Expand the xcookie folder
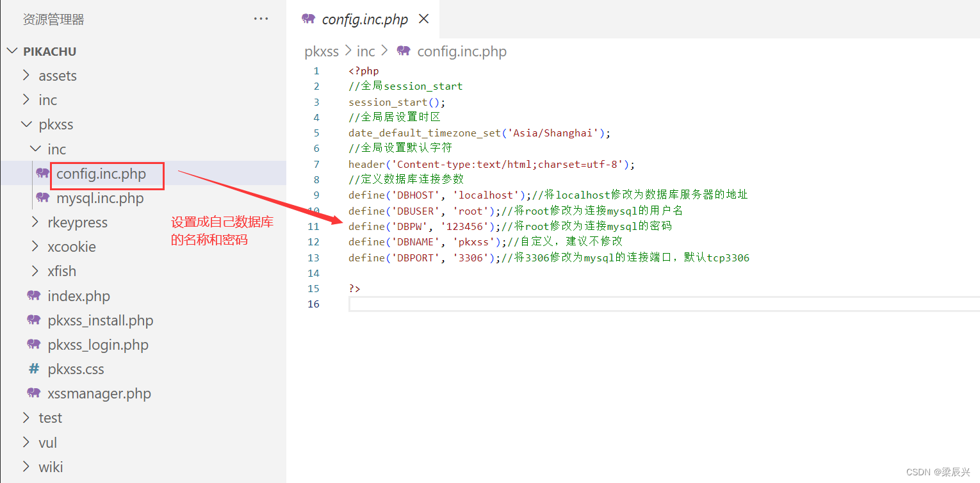 click(35, 247)
